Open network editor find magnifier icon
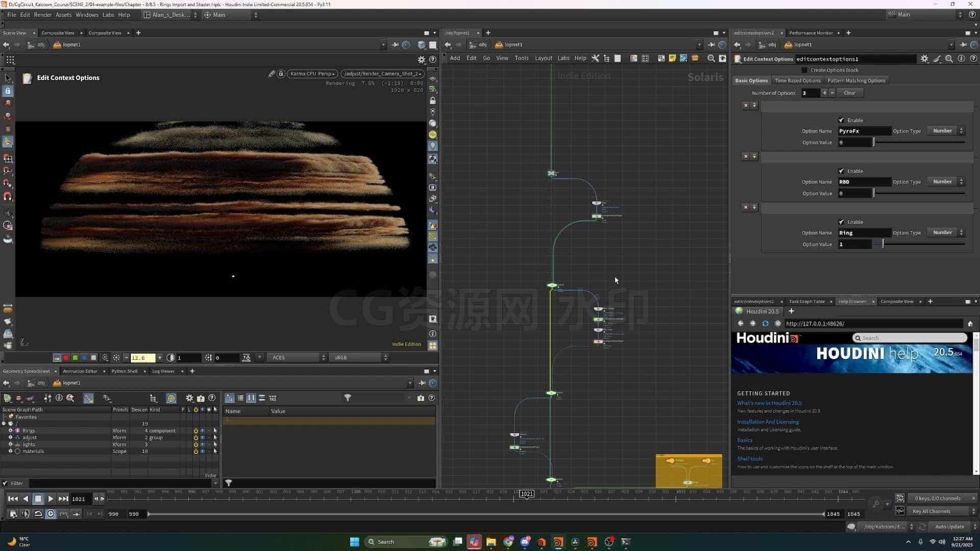Image resolution: width=980 pixels, height=551 pixels. tap(711, 58)
